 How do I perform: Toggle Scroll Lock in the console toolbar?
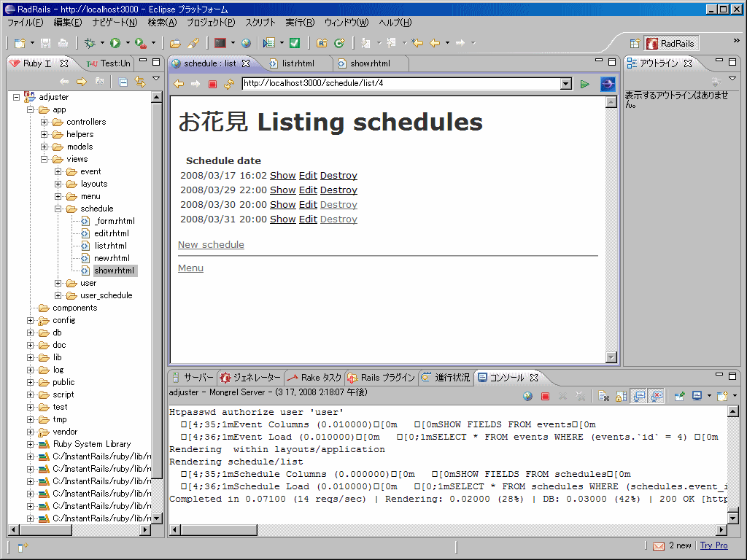[620, 396]
